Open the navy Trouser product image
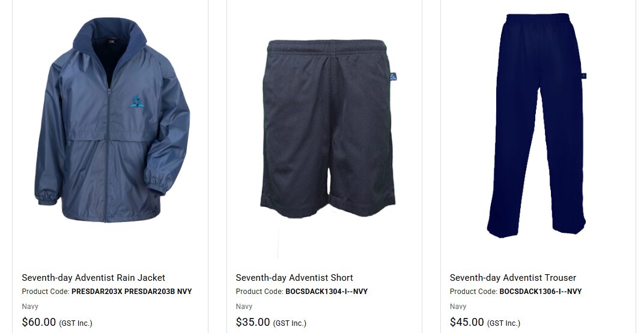This screenshot has height=333, width=644. [537, 125]
